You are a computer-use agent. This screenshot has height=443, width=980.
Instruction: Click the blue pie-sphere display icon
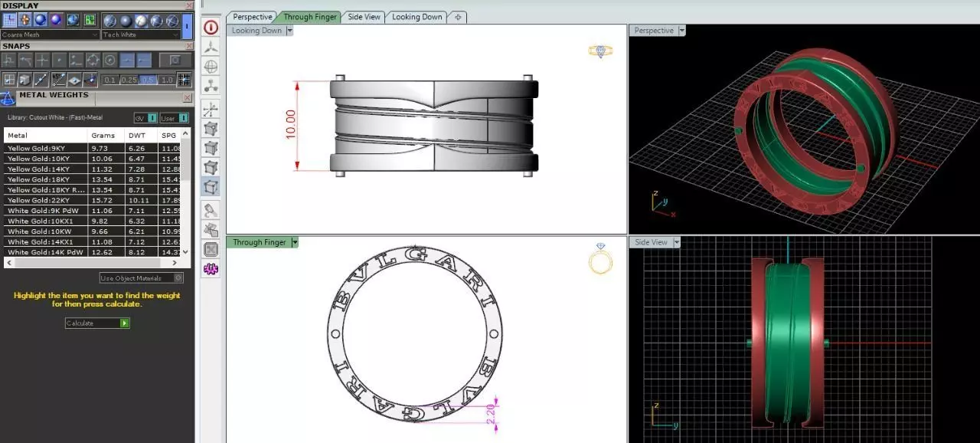[x=73, y=20]
